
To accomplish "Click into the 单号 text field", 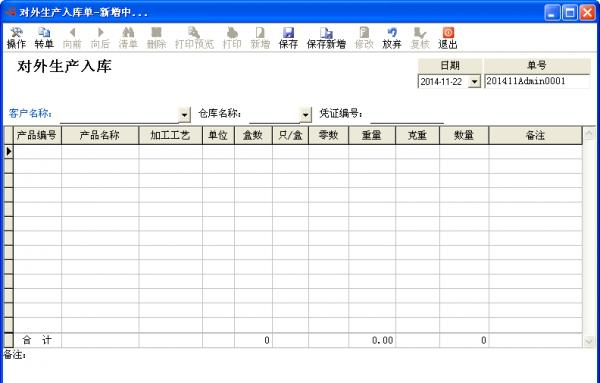I will 537,81.
